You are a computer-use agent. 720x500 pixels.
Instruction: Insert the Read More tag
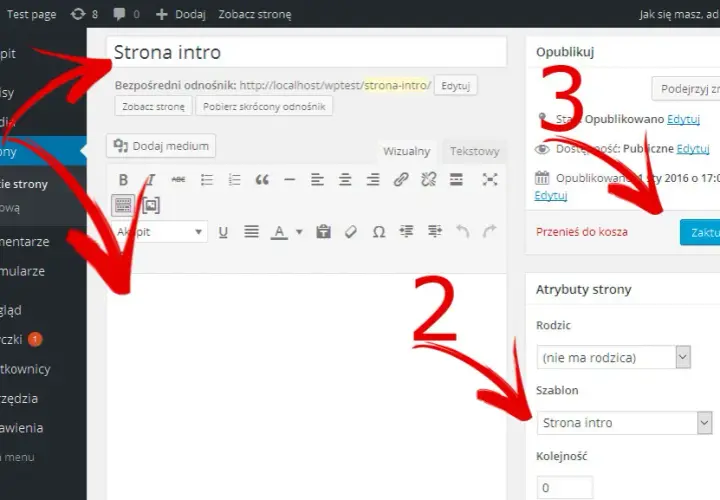click(x=456, y=180)
